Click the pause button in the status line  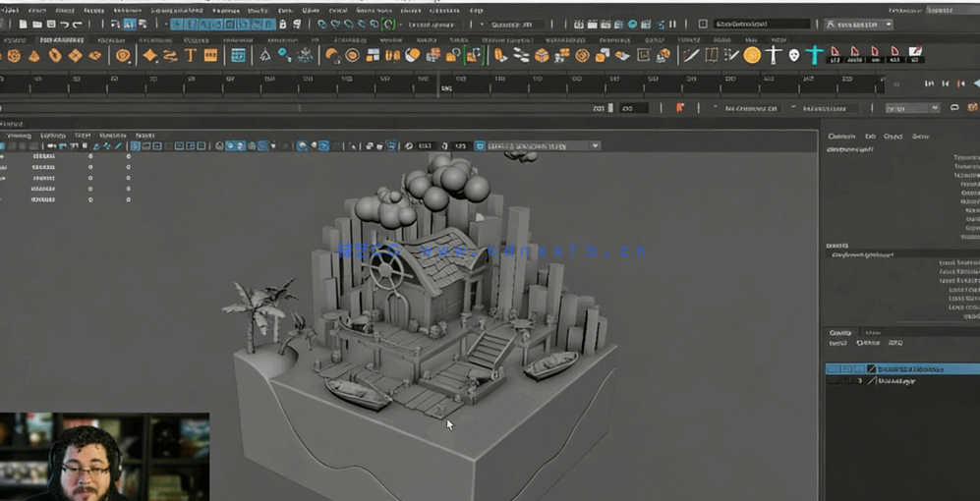[x=672, y=24]
